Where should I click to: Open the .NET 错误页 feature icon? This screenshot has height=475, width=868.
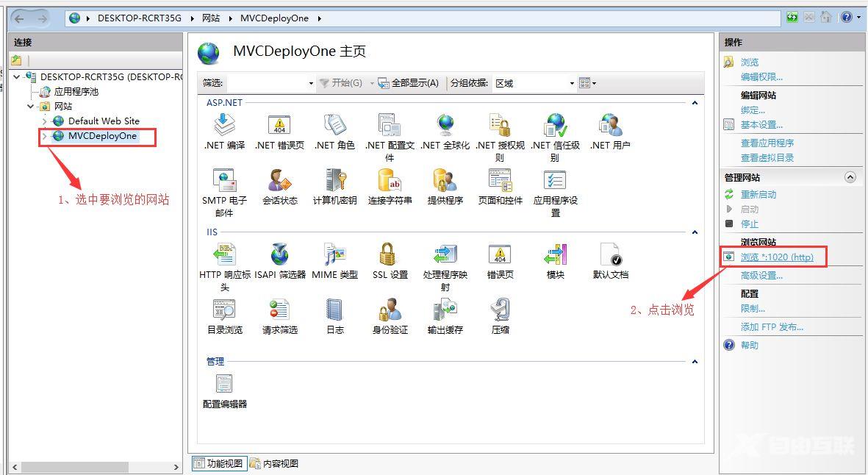(x=279, y=125)
